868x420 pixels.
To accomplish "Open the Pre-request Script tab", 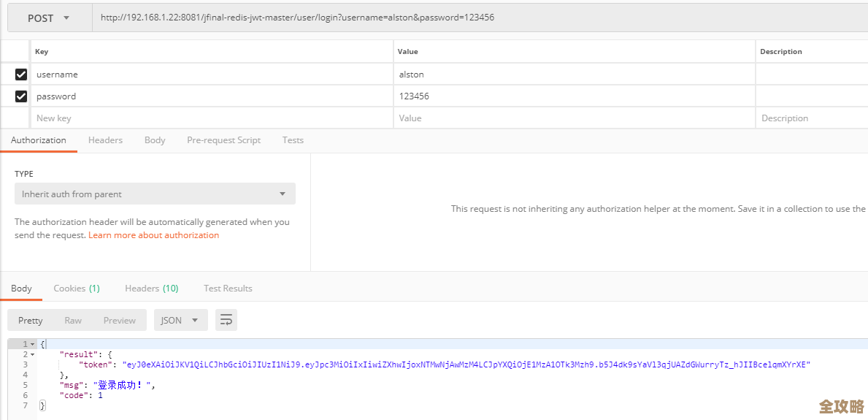I will pos(223,140).
